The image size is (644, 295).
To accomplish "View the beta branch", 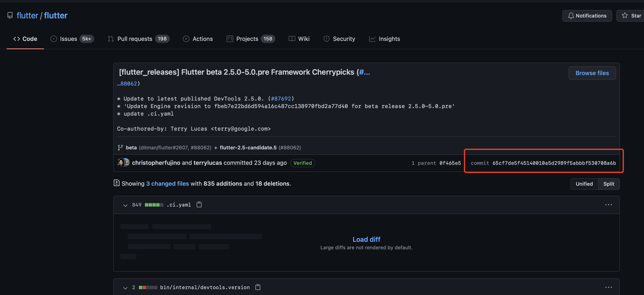I will point(131,147).
